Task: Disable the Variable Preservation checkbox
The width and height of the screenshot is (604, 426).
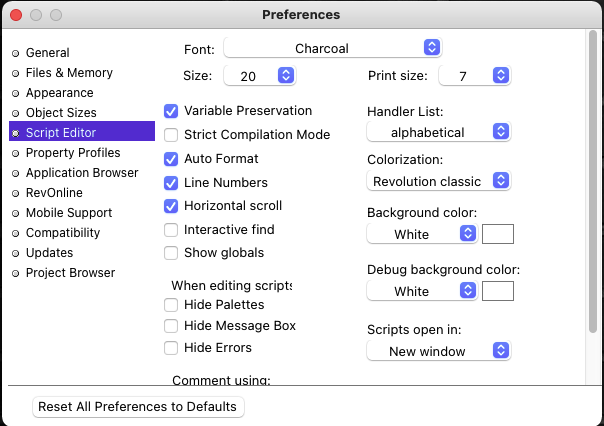Action: (x=172, y=111)
